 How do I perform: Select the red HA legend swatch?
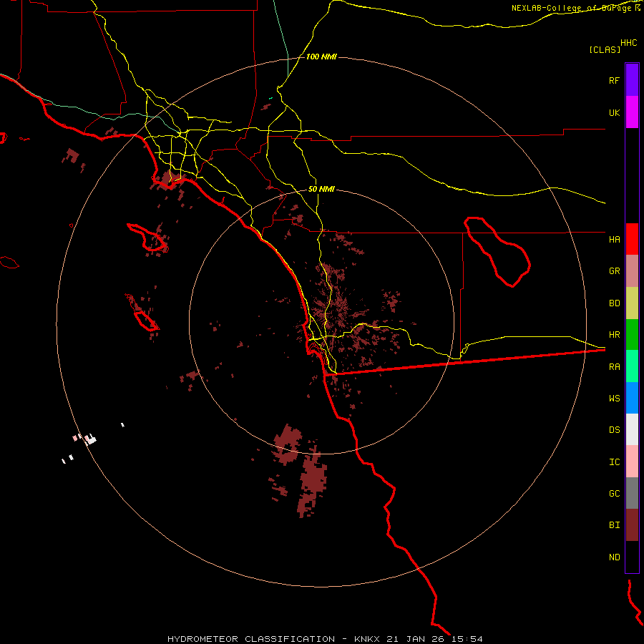[632, 239]
